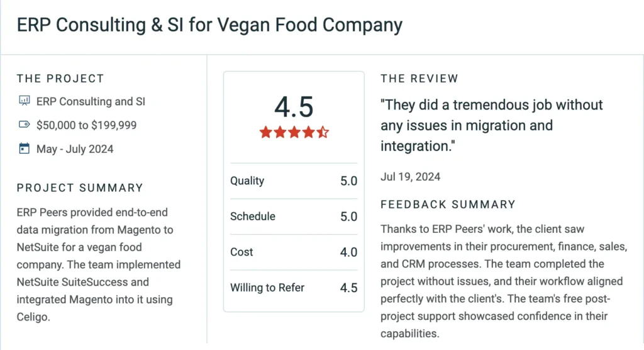The image size is (644, 350).
Task: Click the May - July 2024 timeline text
Action: tap(75, 149)
